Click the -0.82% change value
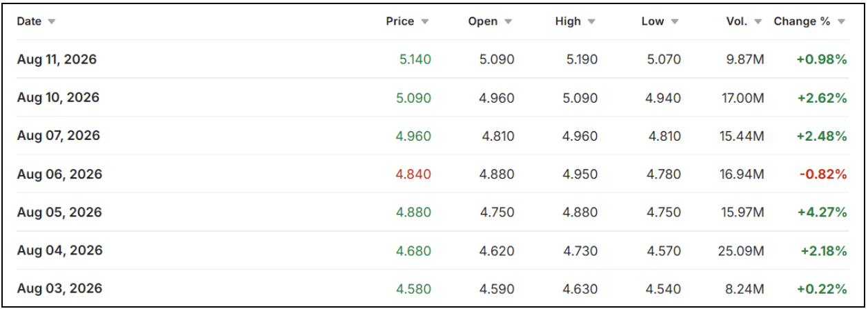The height and width of the screenshot is (309, 868). point(823,175)
